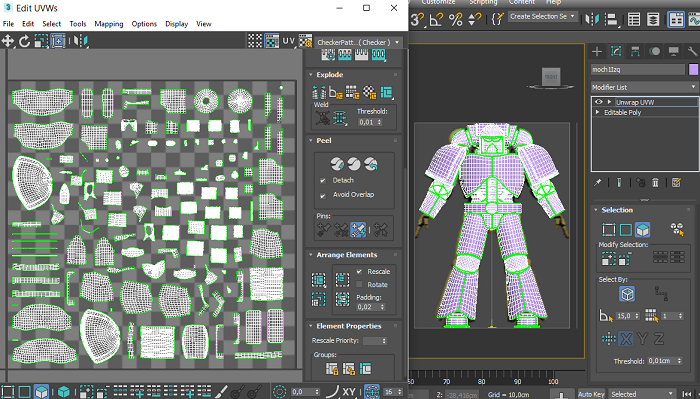Click the Angle Snap toggle in main toolbar

[x=436, y=19]
